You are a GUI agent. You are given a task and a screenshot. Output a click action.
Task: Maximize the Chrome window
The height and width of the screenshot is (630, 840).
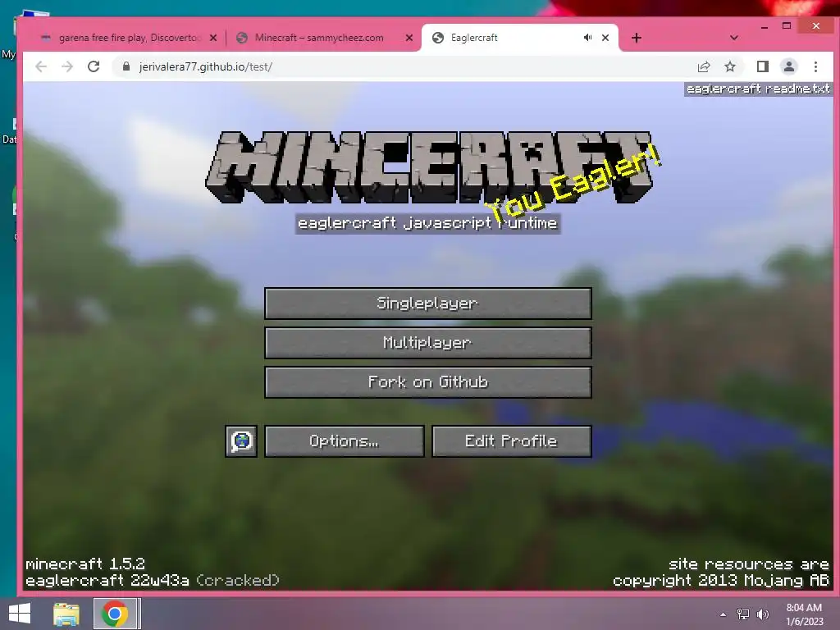[x=787, y=25]
